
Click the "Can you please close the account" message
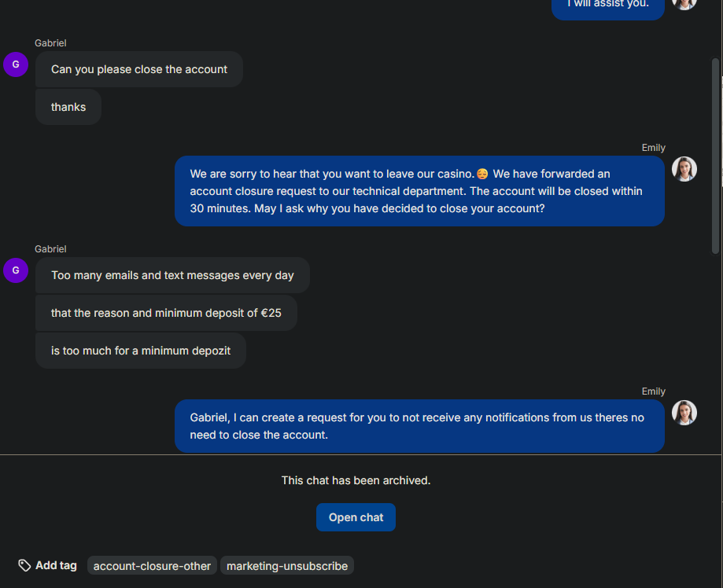coord(139,69)
